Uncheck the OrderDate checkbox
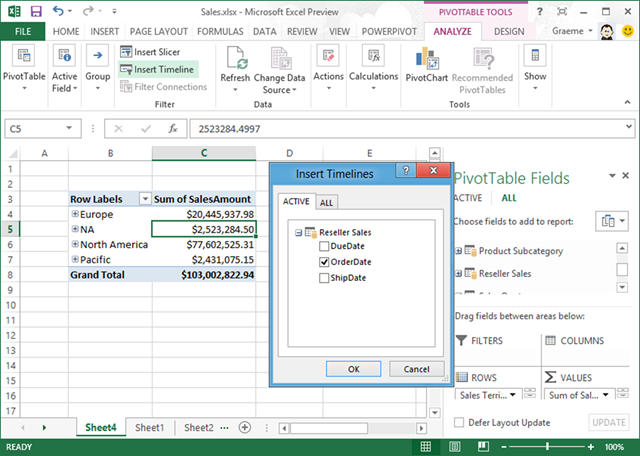The image size is (640, 456). [323, 262]
